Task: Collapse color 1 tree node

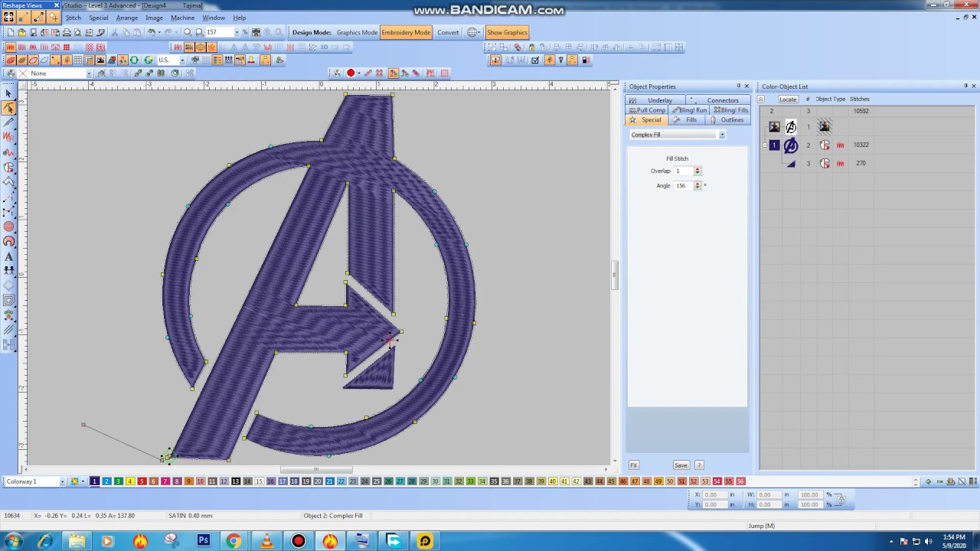Action: click(x=765, y=145)
